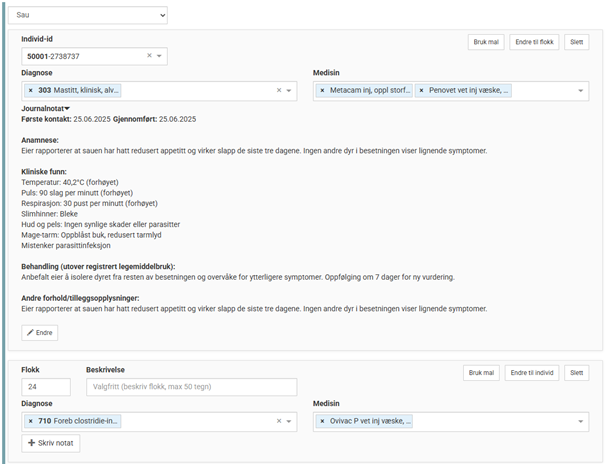605x464 pixels.
Task: Remove the 303 Mastitt diagnosis tag
Action: [x=30, y=91]
